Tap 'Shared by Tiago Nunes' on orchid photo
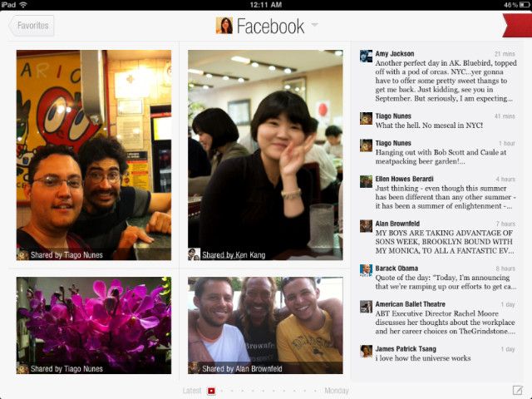The height and width of the screenshot is (399, 532). click(66, 369)
